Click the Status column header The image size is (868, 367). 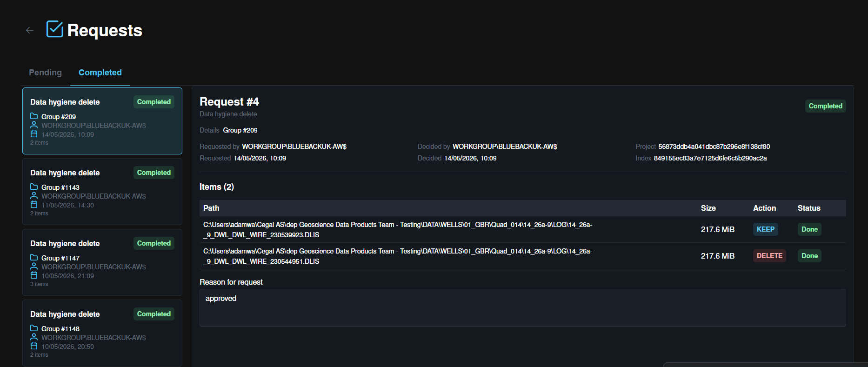[x=809, y=208]
